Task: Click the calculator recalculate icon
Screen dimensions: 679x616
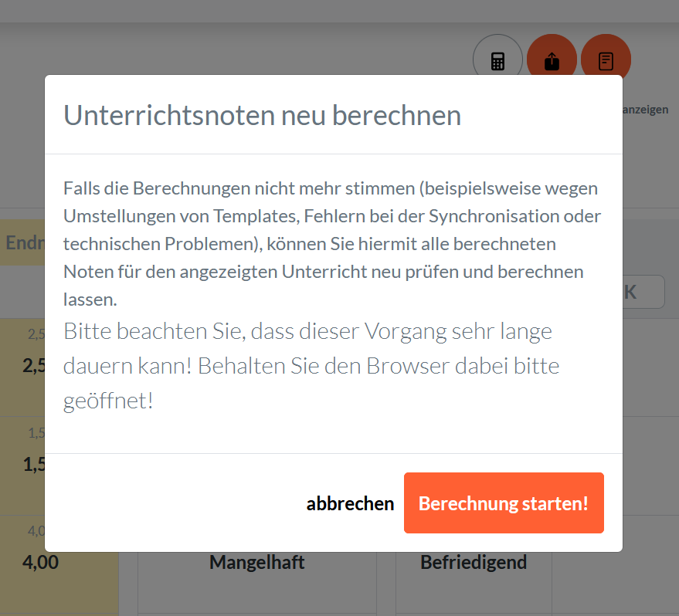Action: [497, 60]
